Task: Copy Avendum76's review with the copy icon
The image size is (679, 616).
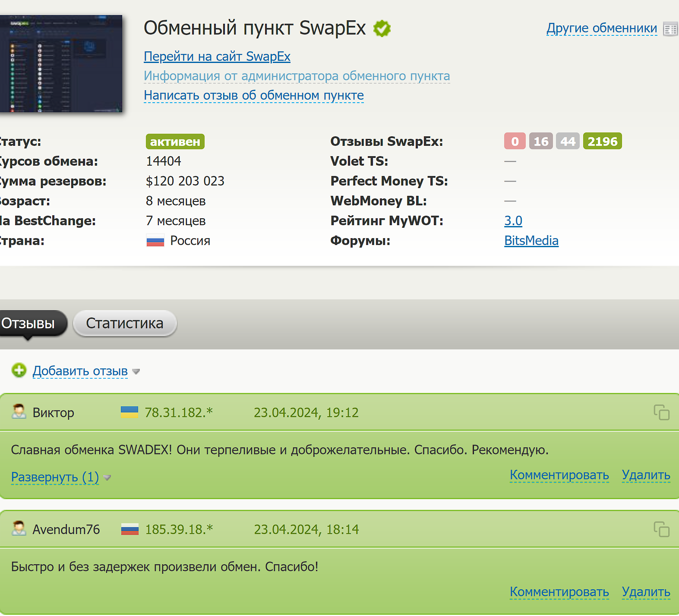Action: tap(661, 529)
